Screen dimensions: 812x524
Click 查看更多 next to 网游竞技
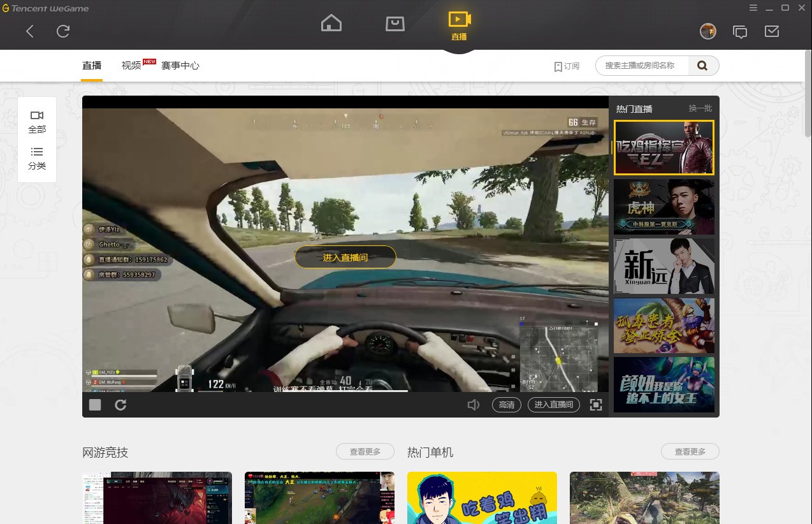pyautogui.click(x=365, y=451)
